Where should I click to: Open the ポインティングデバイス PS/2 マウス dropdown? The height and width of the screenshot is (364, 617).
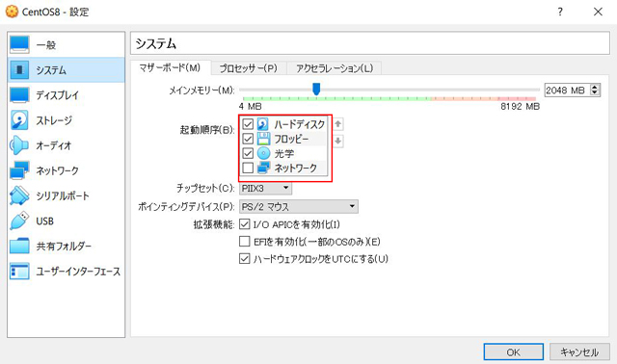click(x=299, y=206)
